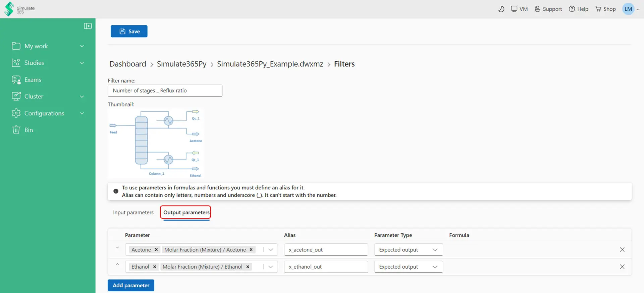Switch to the Input parameters tab
644x293 pixels.
[x=133, y=213]
